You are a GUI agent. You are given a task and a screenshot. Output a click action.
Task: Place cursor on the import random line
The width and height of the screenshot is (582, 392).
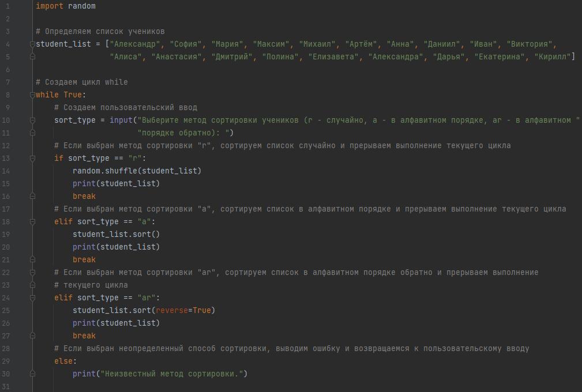[x=65, y=6]
